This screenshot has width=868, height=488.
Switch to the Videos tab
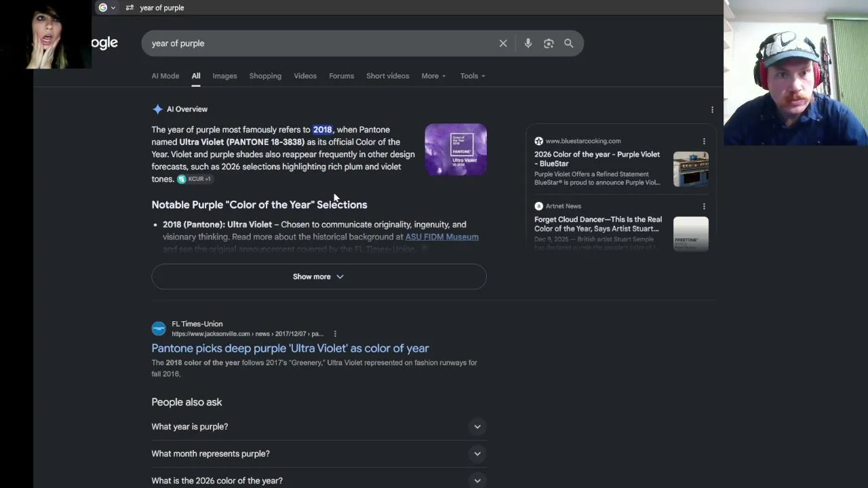coord(305,76)
